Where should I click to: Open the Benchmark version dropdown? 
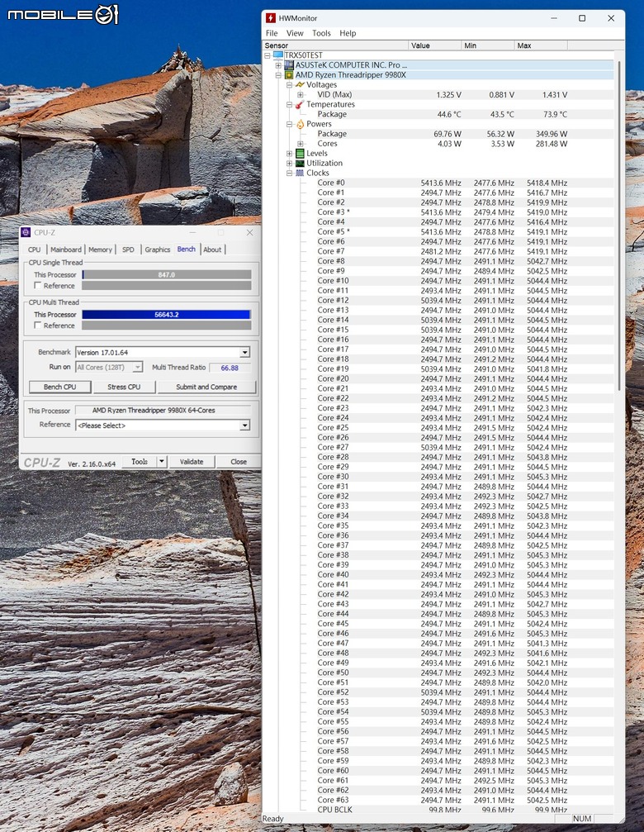pyautogui.click(x=244, y=352)
